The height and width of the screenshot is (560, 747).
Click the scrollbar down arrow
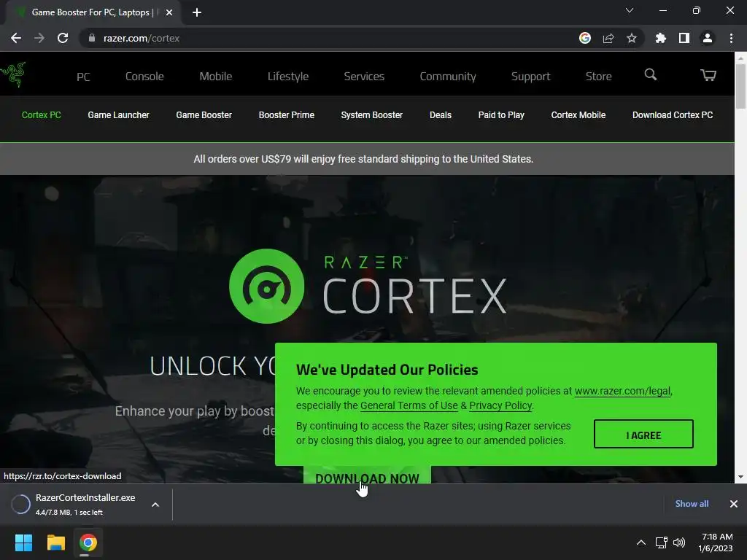pos(740,477)
